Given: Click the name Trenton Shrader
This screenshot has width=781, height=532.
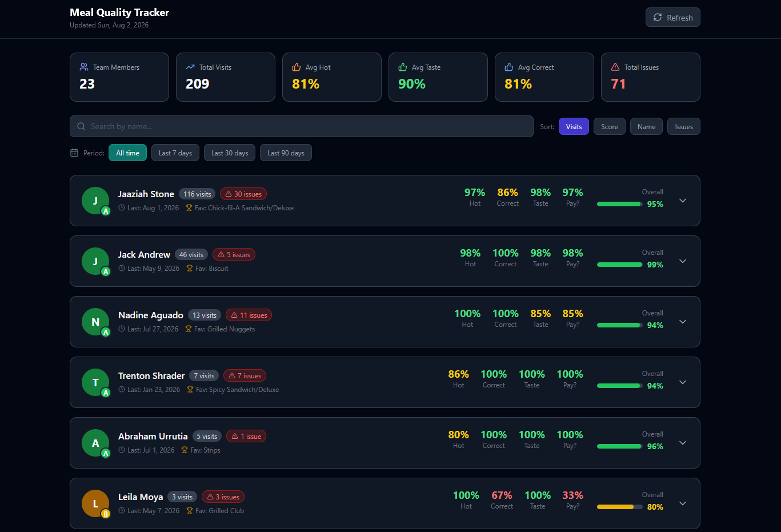Looking at the screenshot, I should 151,375.
